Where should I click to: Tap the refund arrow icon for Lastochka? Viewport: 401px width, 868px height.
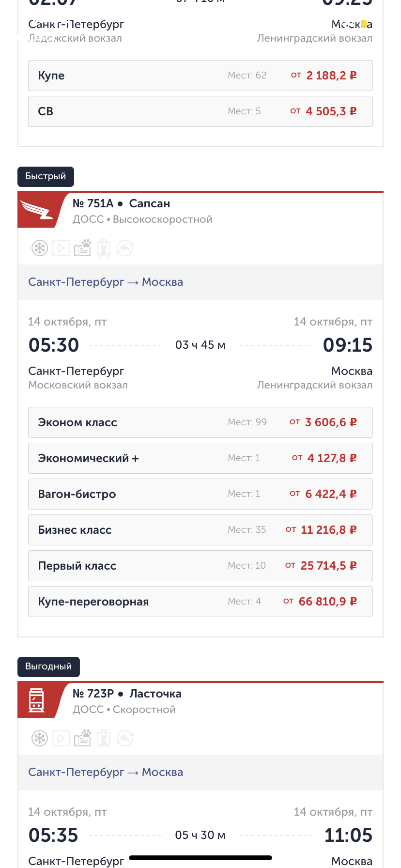125,739
